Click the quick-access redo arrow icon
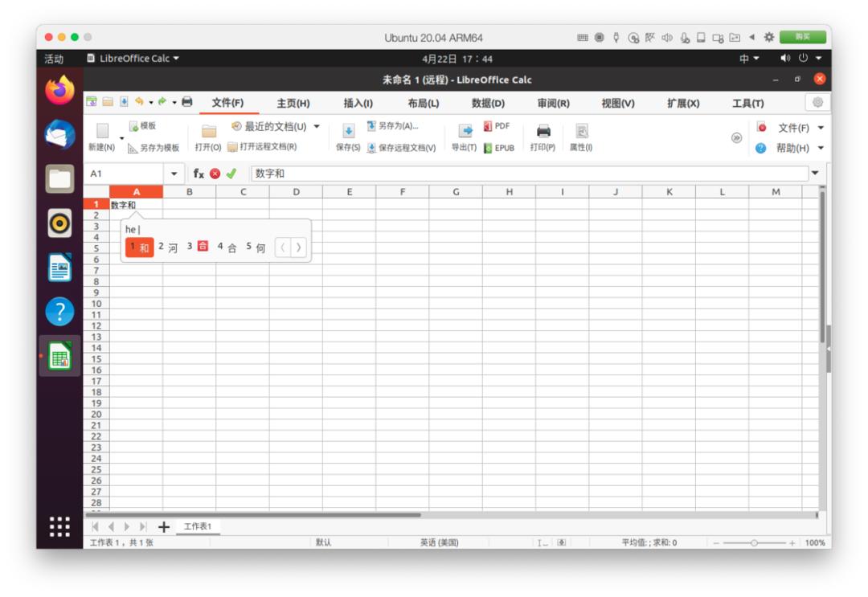The height and width of the screenshot is (597, 868). (162, 101)
